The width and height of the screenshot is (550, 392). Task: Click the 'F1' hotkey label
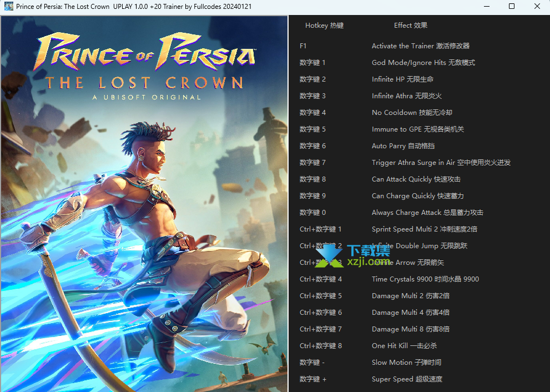tap(303, 46)
